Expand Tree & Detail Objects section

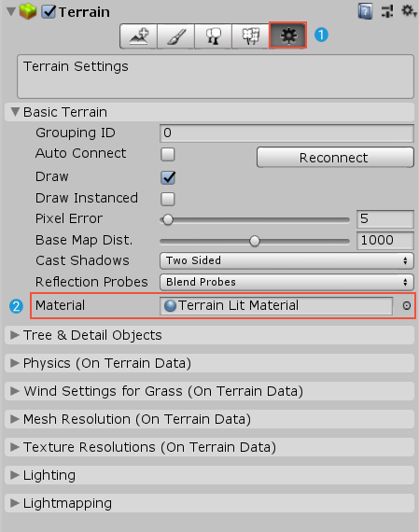click(x=209, y=335)
